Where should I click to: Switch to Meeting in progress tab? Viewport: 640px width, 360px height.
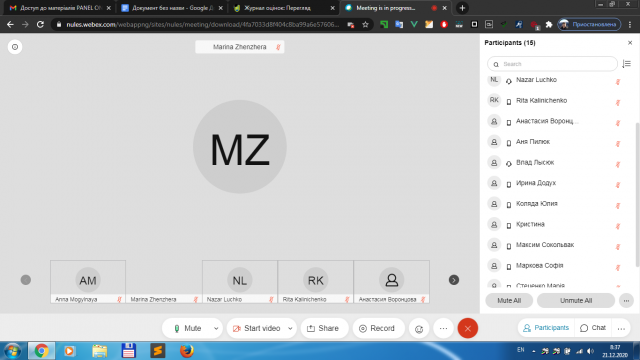tap(396, 8)
